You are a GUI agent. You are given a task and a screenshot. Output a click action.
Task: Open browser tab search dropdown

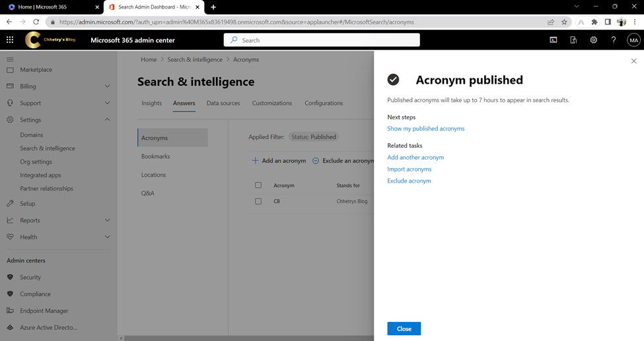(x=576, y=7)
